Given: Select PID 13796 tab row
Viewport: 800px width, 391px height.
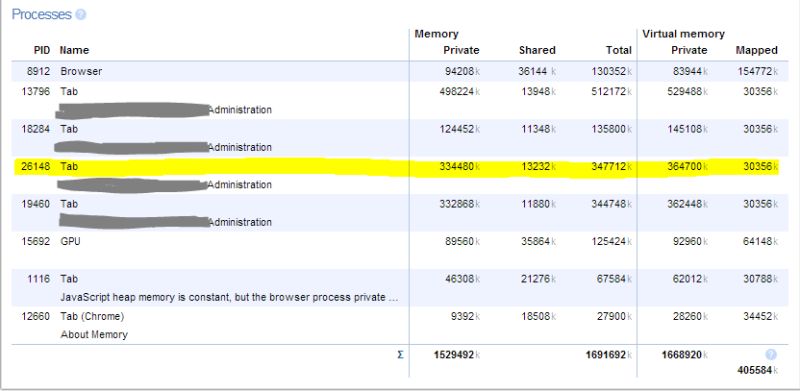Looking at the screenshot, I should click(36, 91).
